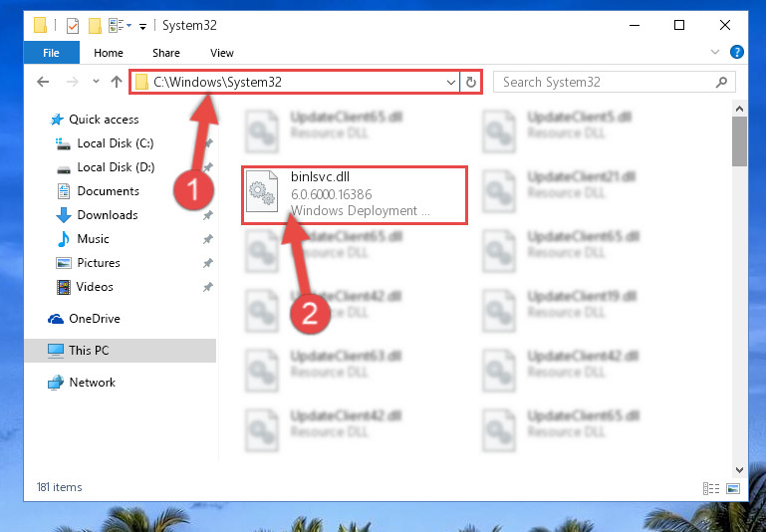The image size is (766, 532).
Task: Click the folder icon in address bar
Action: (x=141, y=82)
